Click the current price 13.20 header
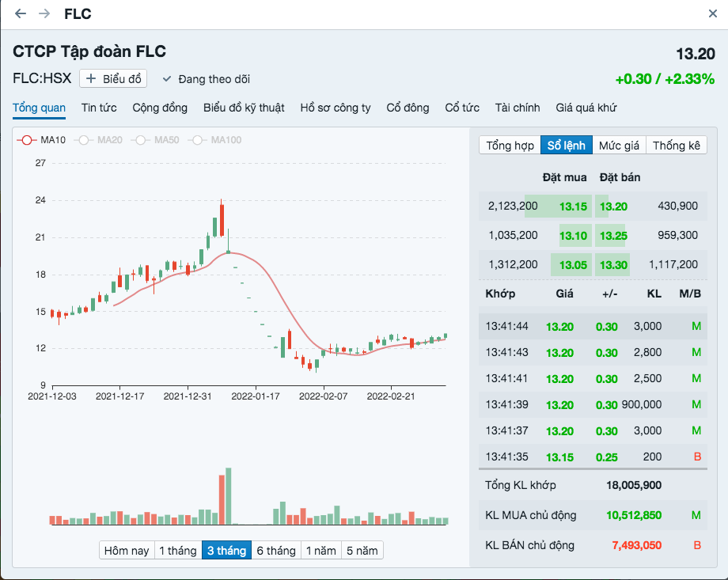The image size is (728, 580). 695,53
